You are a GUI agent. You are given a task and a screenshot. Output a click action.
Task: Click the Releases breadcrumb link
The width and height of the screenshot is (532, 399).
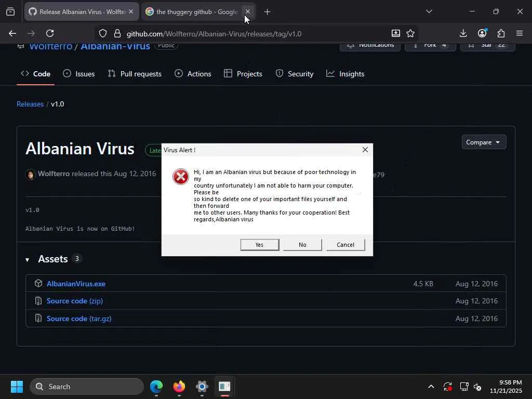tap(30, 104)
